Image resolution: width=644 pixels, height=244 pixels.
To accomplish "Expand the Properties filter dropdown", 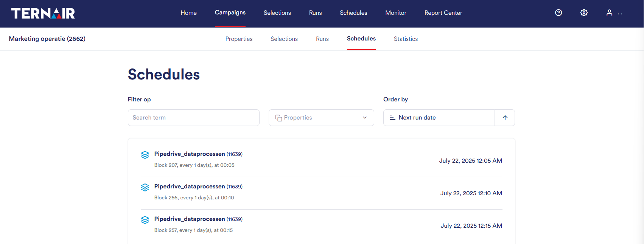I will coord(321,118).
